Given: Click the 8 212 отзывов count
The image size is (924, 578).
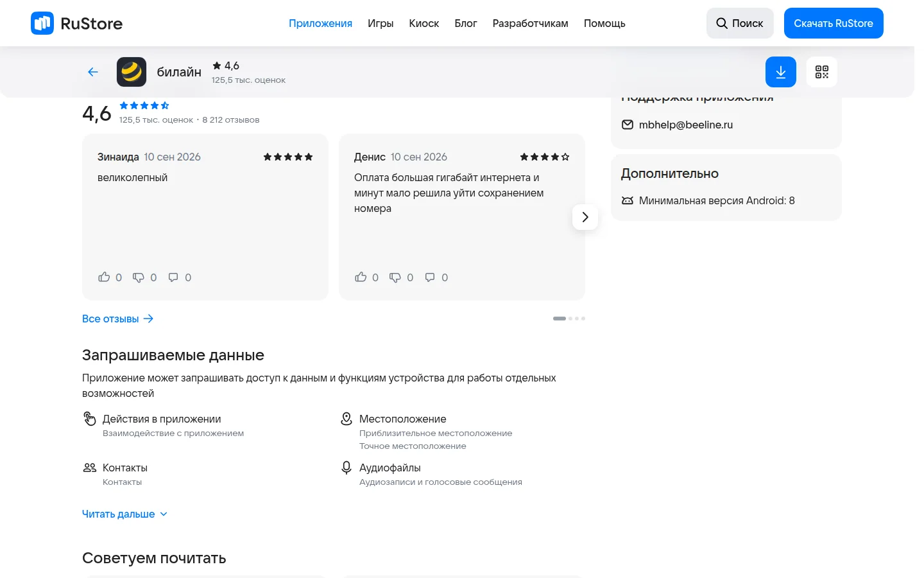Looking at the screenshot, I should 231,119.
